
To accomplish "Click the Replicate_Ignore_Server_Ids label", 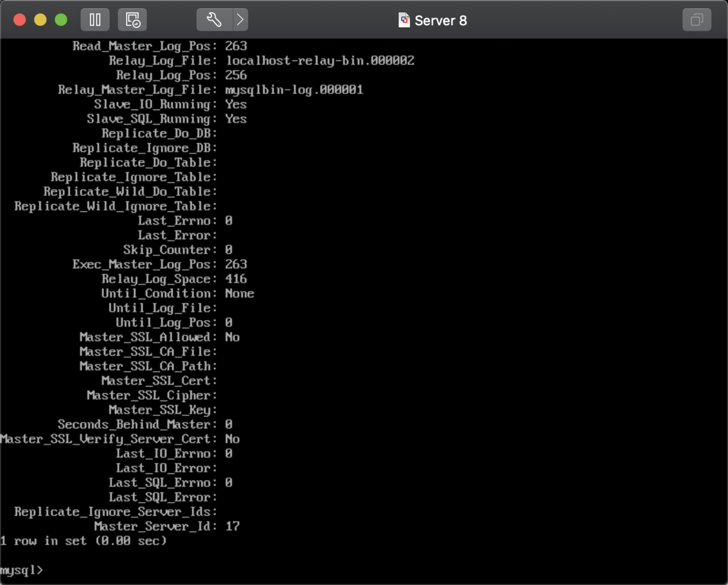I will 116,512.
